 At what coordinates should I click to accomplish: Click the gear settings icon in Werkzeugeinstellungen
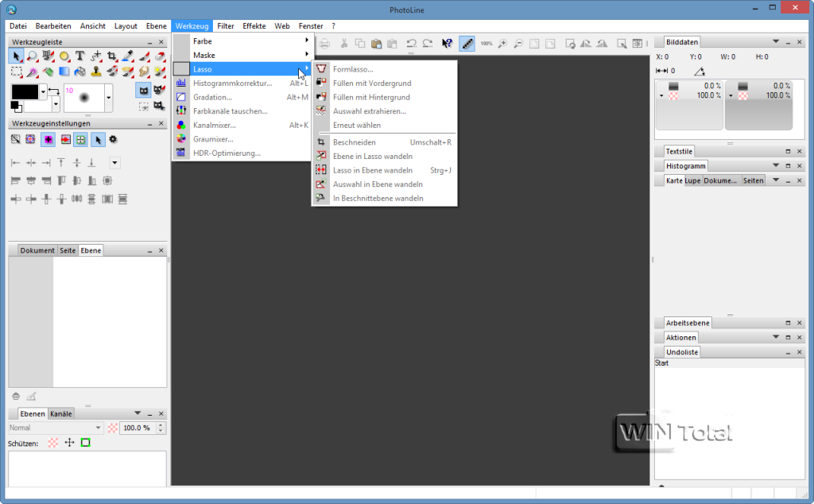click(x=113, y=139)
